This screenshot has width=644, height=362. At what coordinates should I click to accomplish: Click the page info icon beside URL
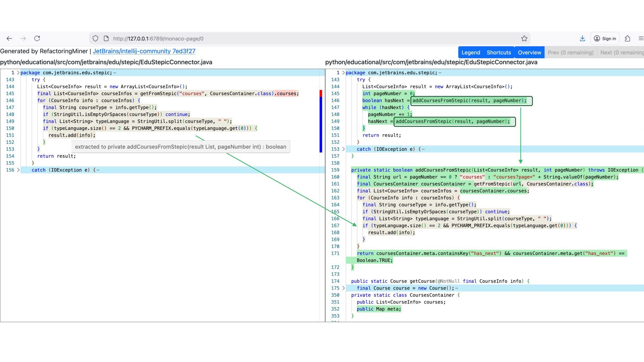coord(106,39)
